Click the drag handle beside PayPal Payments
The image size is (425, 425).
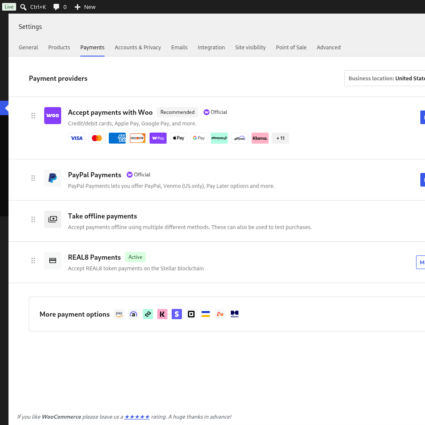coord(33,178)
